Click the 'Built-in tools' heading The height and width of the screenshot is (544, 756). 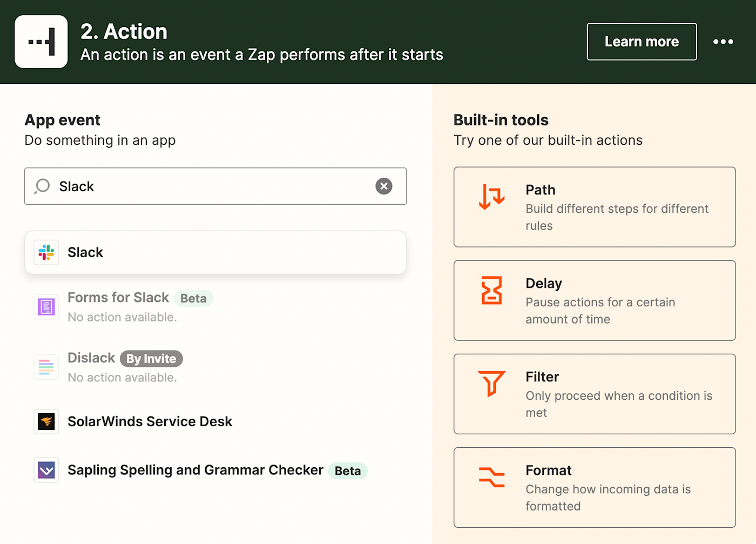click(x=501, y=120)
